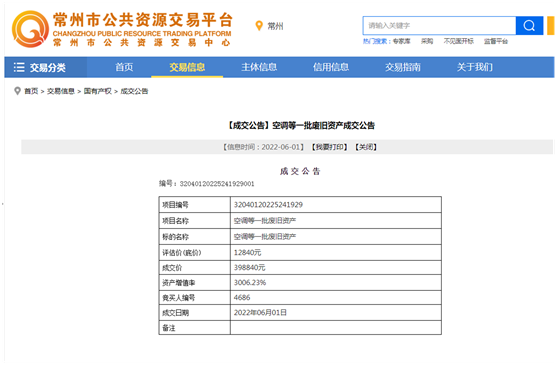Go to the 首页 nav tab
Image resolution: width=557 pixels, height=365 pixels.
tap(124, 67)
